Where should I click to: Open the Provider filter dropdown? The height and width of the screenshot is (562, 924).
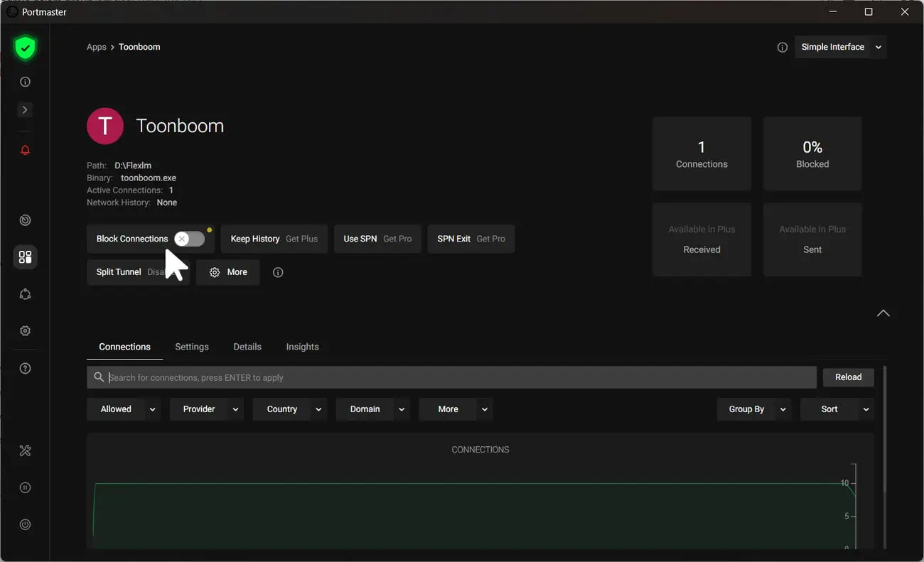point(207,409)
